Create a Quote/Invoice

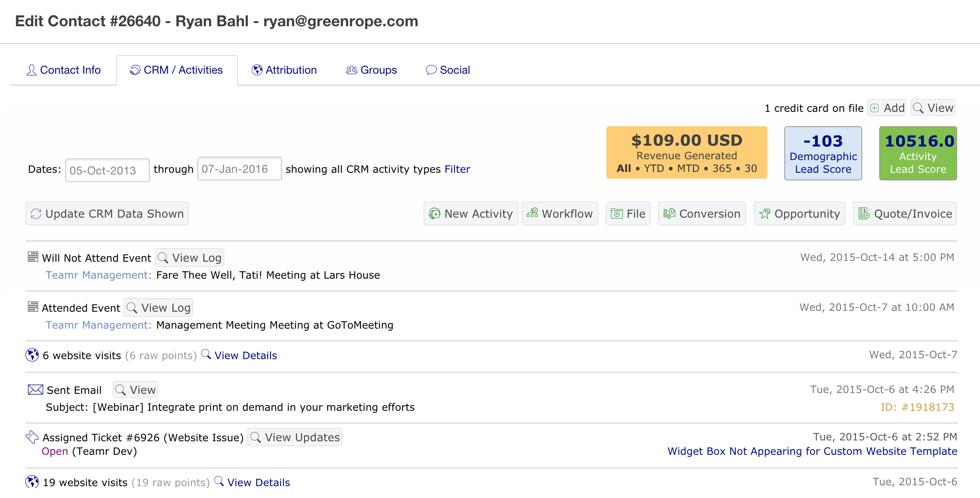[905, 214]
